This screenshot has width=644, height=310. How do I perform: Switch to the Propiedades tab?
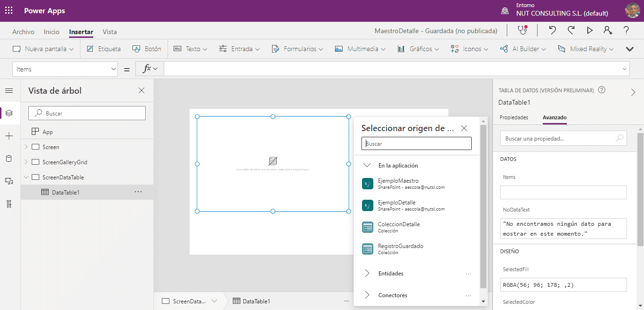click(514, 117)
